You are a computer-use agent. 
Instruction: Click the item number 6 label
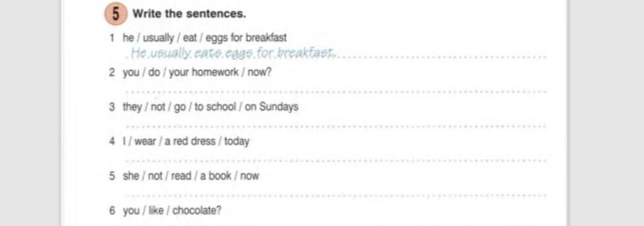pyautogui.click(x=112, y=211)
